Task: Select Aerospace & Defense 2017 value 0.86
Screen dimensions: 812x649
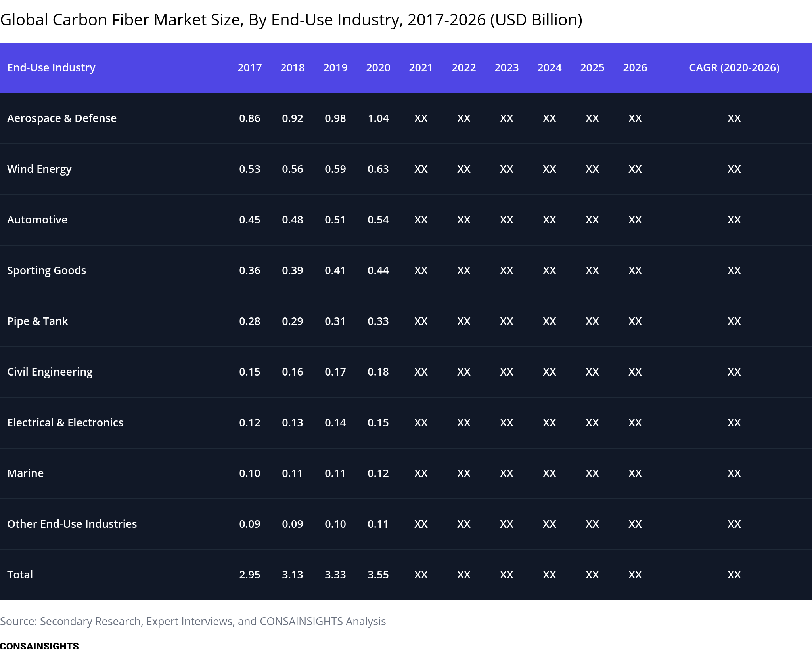Action: (250, 118)
